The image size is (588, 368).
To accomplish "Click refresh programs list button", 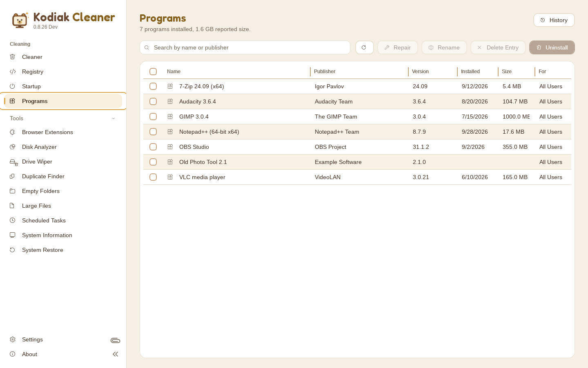I will 364,47.
